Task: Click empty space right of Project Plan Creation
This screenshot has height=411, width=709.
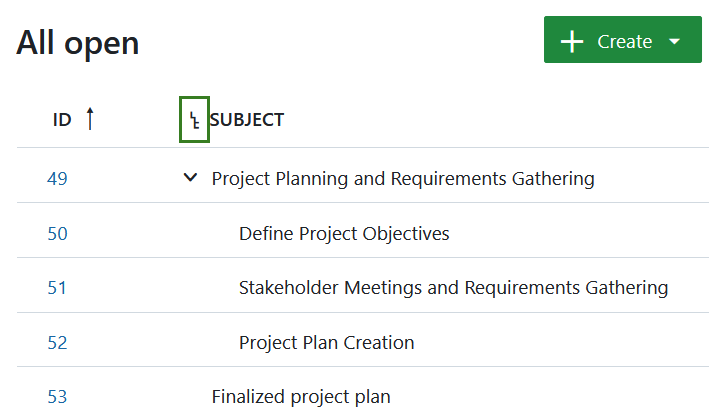Action: coord(560,343)
